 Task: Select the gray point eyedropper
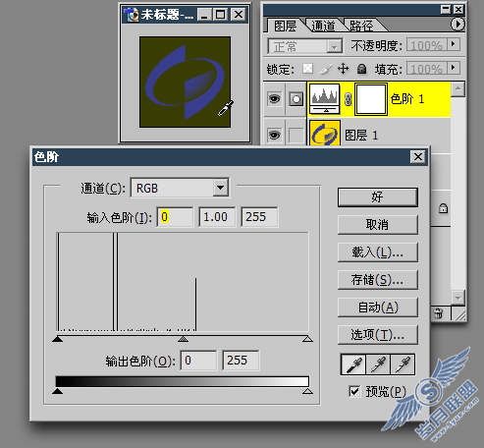pyautogui.click(x=378, y=364)
